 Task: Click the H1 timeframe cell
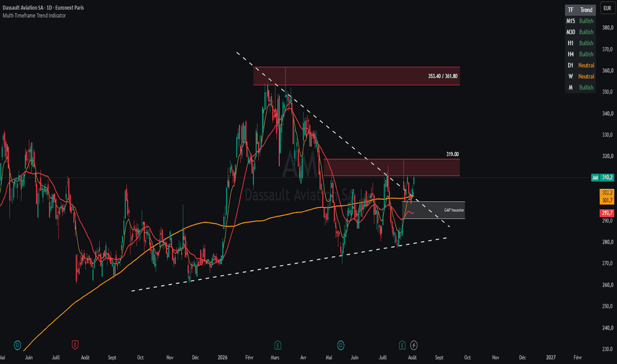pyautogui.click(x=571, y=43)
